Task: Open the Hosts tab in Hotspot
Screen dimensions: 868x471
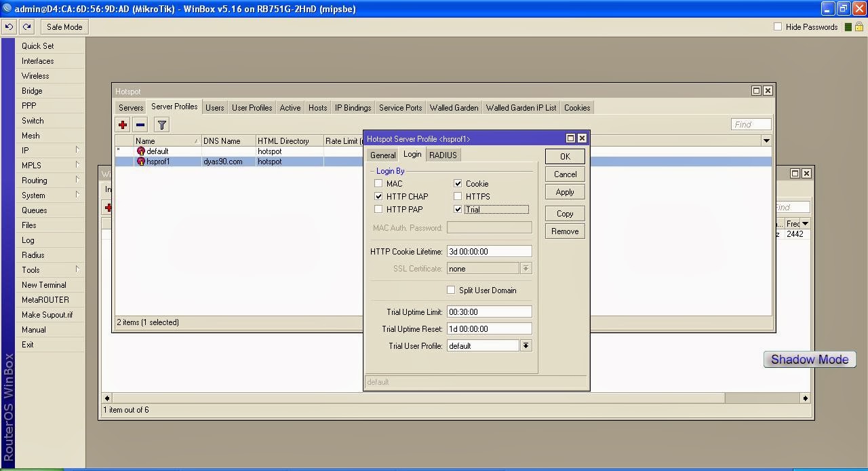Action: click(x=317, y=108)
